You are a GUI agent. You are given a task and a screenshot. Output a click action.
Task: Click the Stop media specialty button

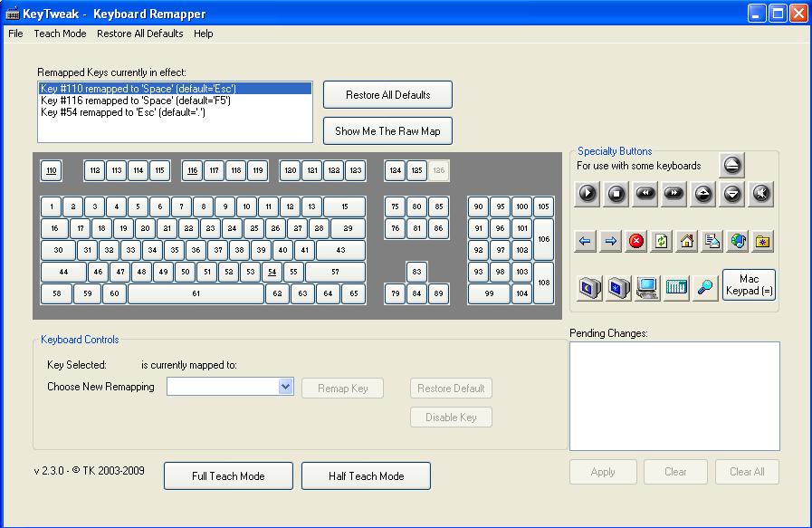pyautogui.click(x=616, y=193)
